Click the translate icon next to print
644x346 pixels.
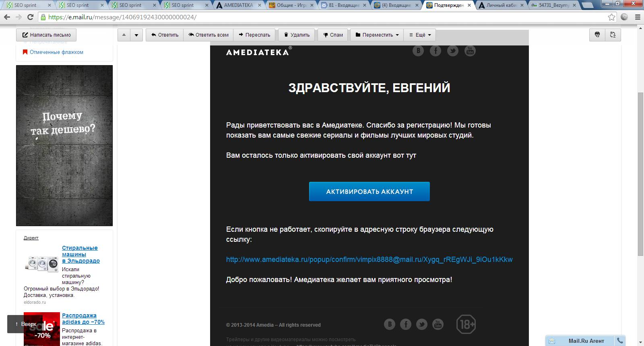point(613,35)
